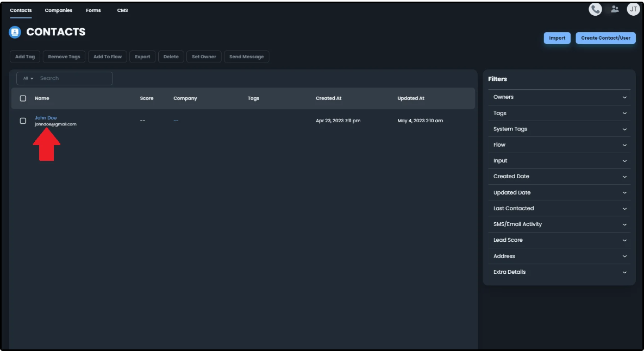Go to the CMS tab

tap(122, 10)
